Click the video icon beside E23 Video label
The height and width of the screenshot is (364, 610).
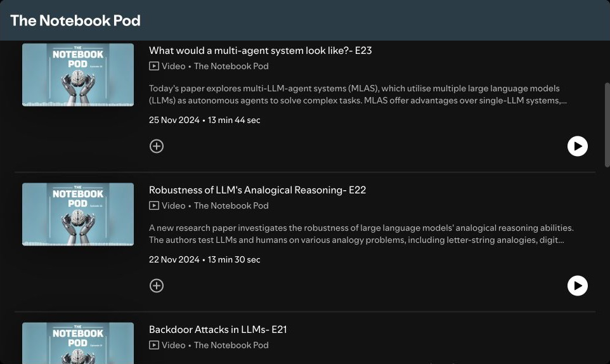click(154, 66)
